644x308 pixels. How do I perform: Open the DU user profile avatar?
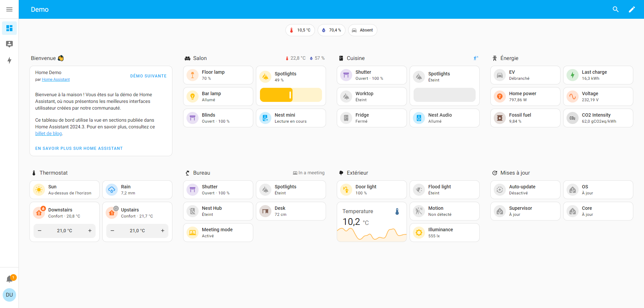(9, 295)
